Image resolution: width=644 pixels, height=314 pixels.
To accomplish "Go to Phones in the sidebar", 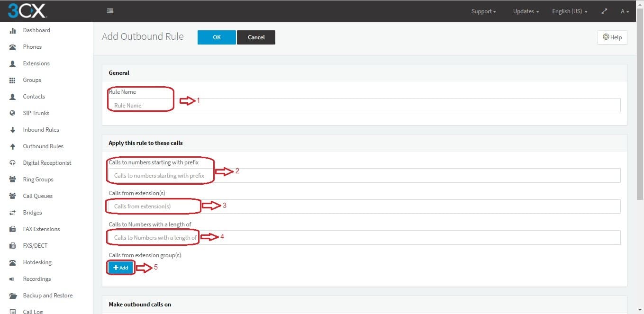I will pos(32,47).
